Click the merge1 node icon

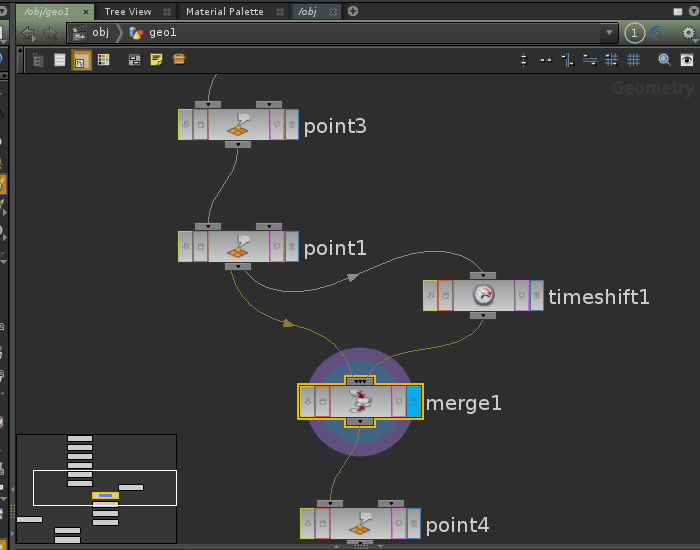tap(360, 402)
